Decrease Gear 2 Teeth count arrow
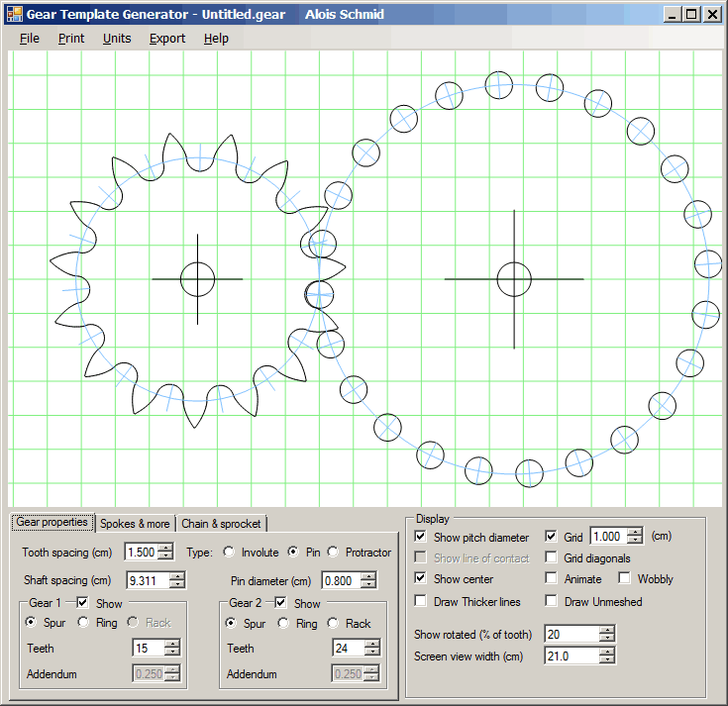The width and height of the screenshot is (728, 706). coord(371,653)
